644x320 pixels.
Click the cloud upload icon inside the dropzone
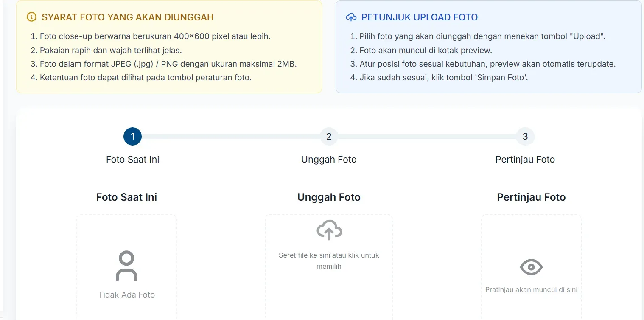coord(329,230)
